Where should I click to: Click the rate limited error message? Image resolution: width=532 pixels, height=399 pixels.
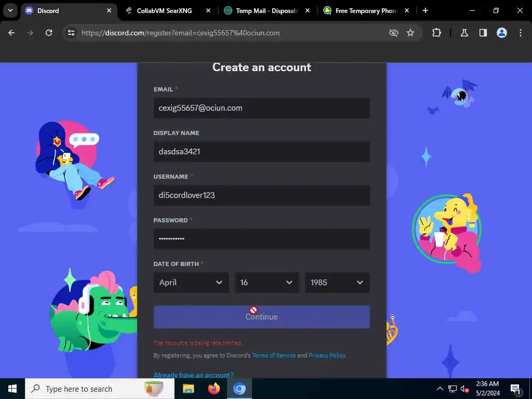(197, 343)
